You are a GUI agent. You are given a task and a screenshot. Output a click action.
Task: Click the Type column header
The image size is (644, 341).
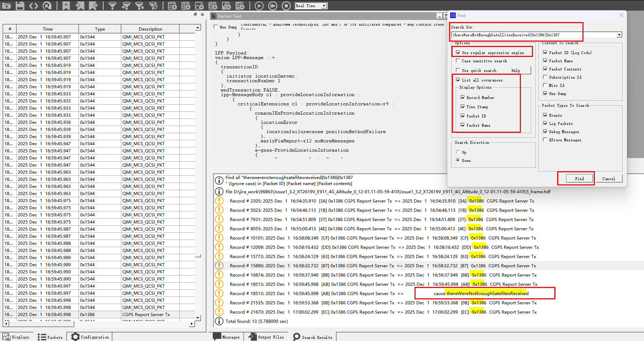coord(100,29)
